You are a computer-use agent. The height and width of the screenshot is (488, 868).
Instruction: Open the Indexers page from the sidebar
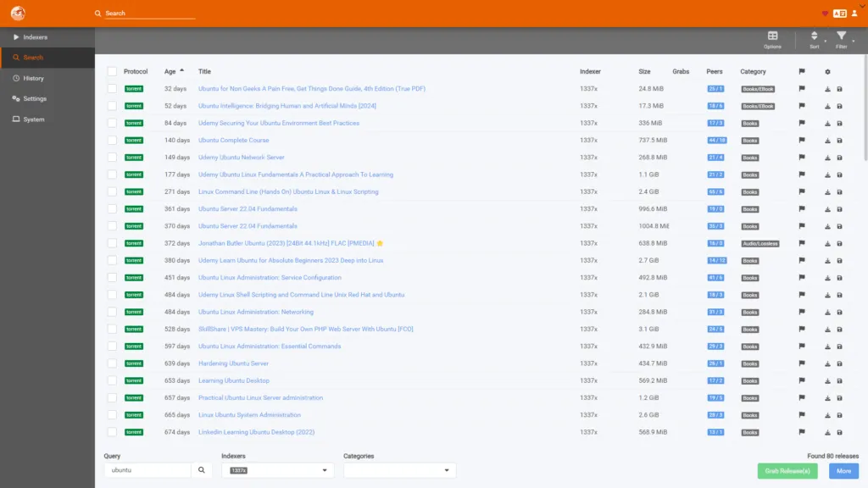(34, 36)
